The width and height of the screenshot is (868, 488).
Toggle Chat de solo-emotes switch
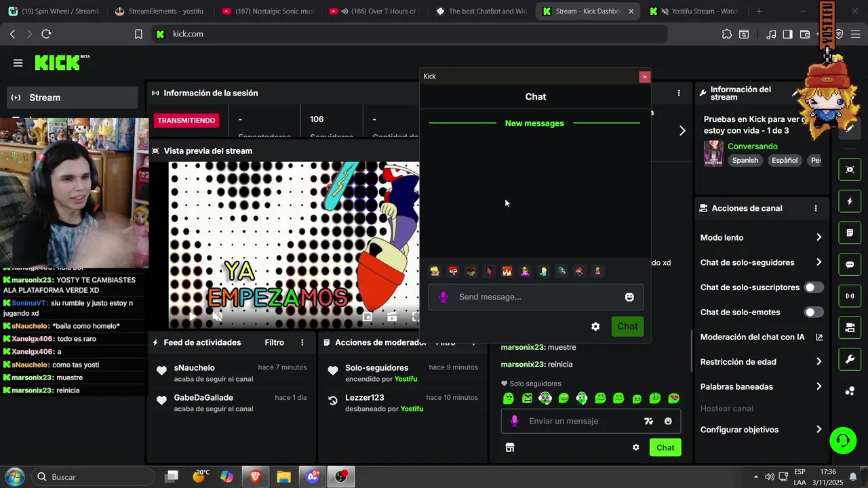click(x=814, y=312)
